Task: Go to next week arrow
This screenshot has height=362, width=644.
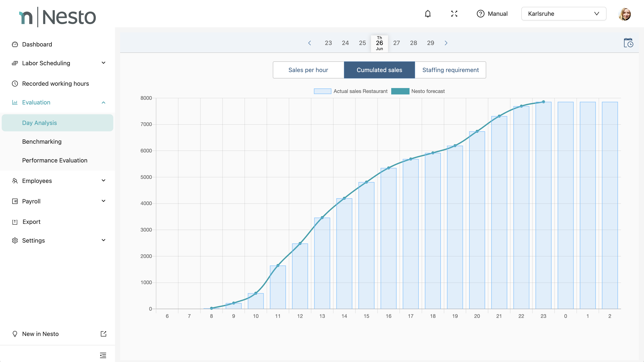Action: click(446, 43)
